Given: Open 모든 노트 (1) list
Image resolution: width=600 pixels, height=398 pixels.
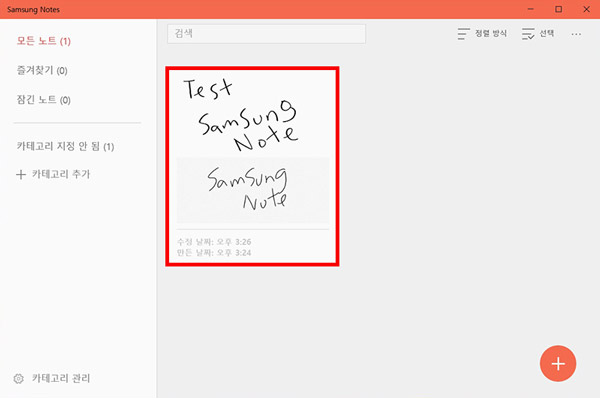Looking at the screenshot, I should 44,41.
